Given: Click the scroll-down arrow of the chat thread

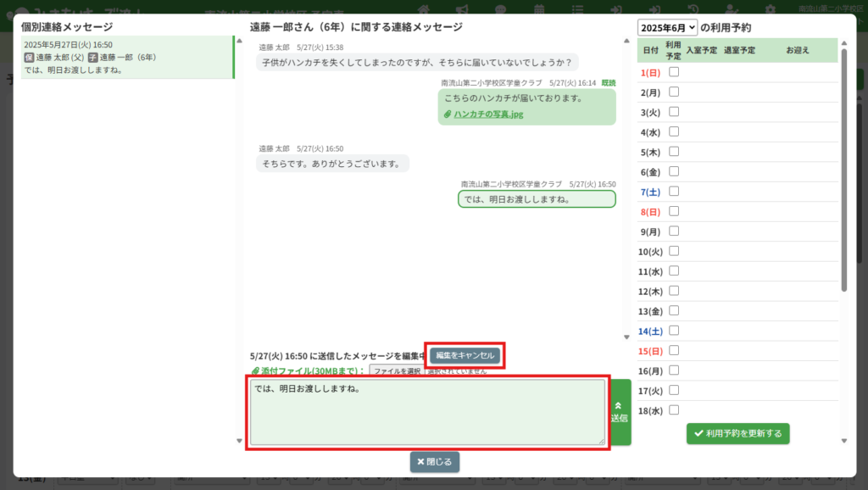Looking at the screenshot, I should pyautogui.click(x=627, y=337).
